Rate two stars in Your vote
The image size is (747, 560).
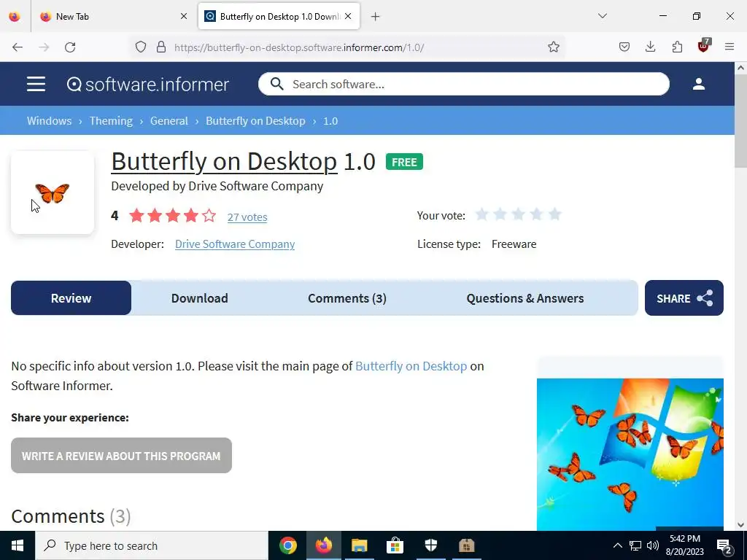[x=500, y=215]
